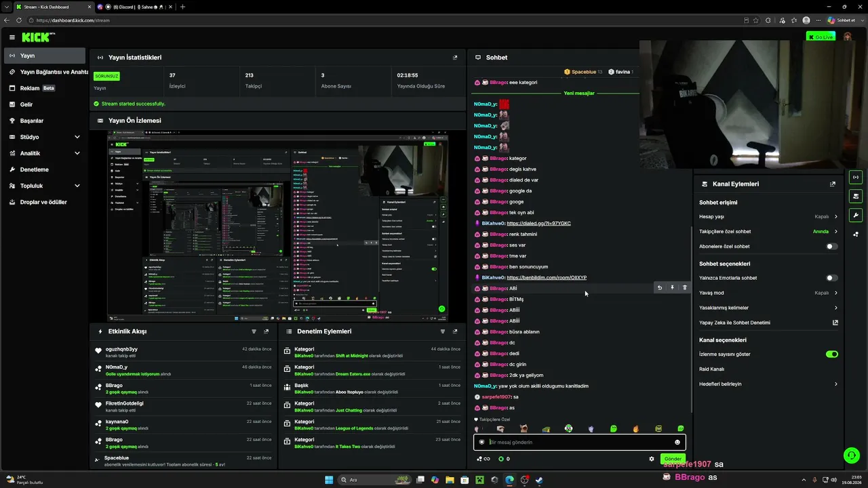The image size is (868, 488).
Task: Open Yapay Zeka ile Sohbet Denetimi external link
Action: (x=835, y=323)
